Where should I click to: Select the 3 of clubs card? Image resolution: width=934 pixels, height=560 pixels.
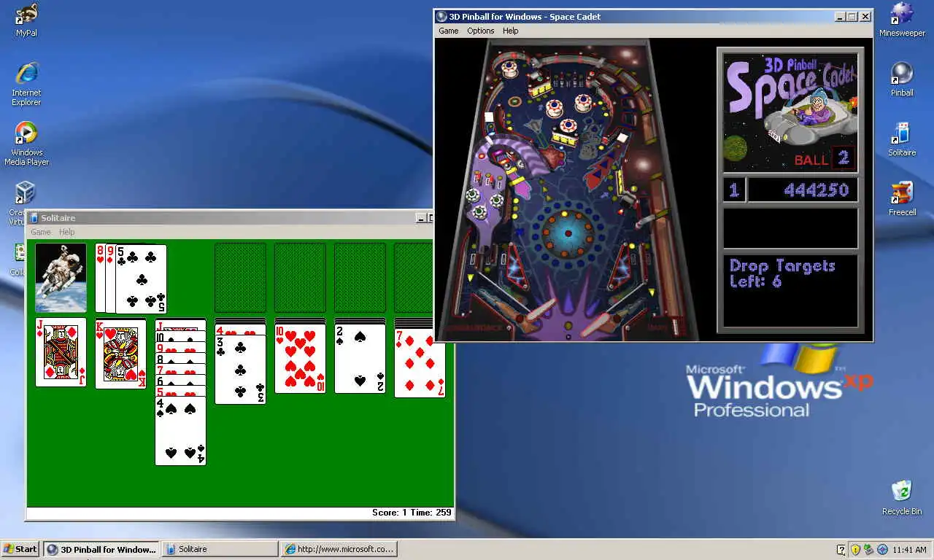[240, 369]
